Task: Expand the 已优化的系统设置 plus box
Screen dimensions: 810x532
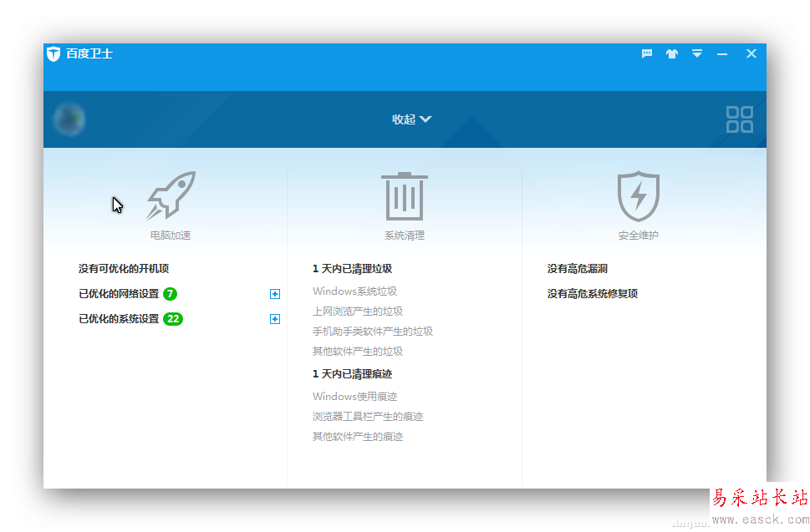Action: 275,319
